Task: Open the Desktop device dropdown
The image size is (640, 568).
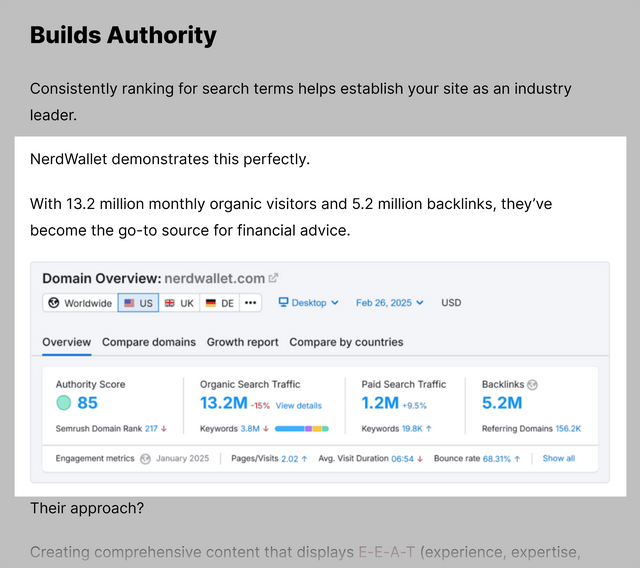Action: (308, 302)
